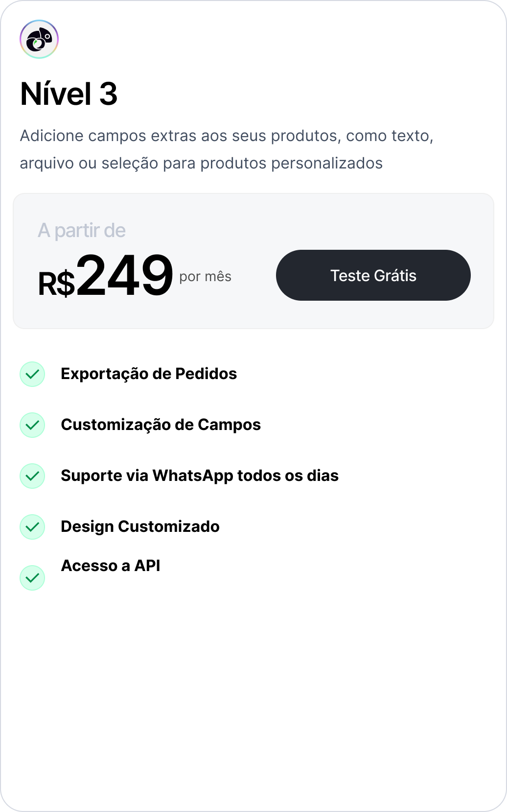Click the checkmark beside Suporte via WhatsApp
507x812 pixels.
[32, 476]
